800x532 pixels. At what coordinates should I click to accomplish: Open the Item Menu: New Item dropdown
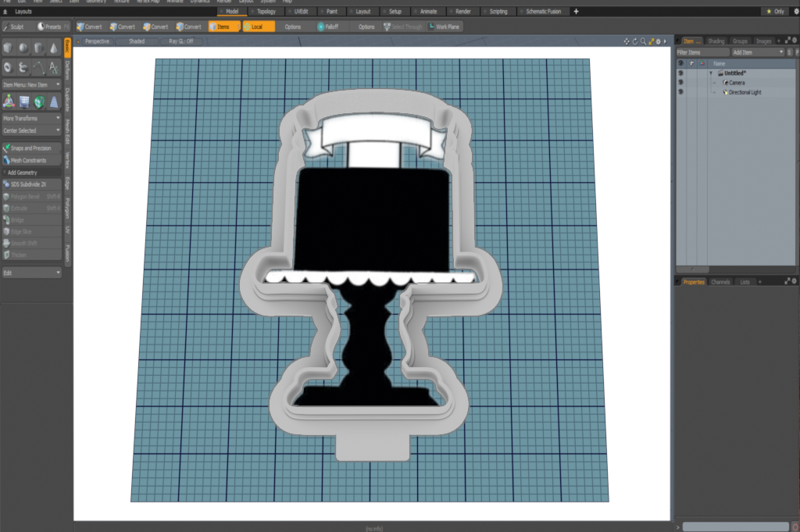click(31, 84)
